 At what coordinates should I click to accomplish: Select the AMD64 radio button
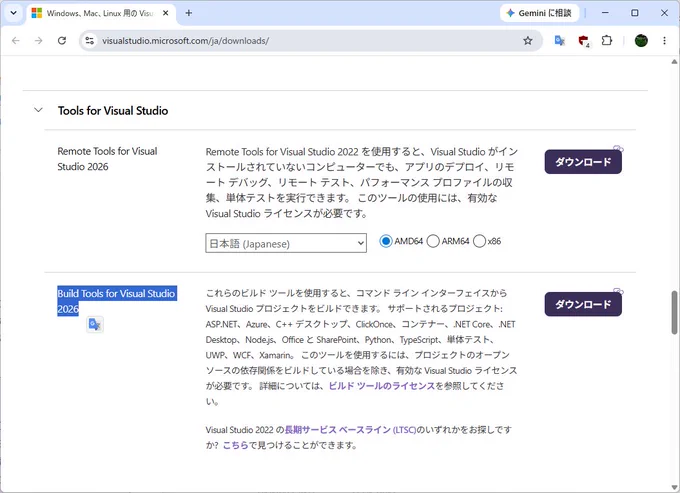(x=386, y=241)
